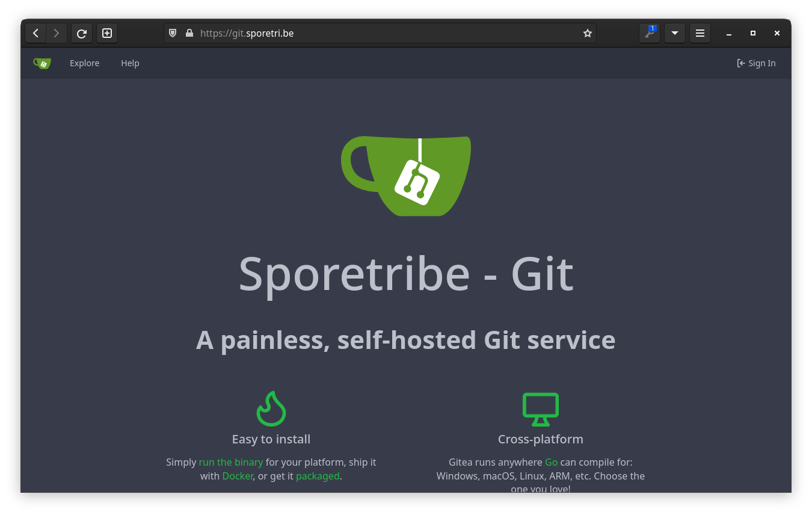Open the key password manager extension
Viewport: 812px width, 515px height.
point(650,33)
